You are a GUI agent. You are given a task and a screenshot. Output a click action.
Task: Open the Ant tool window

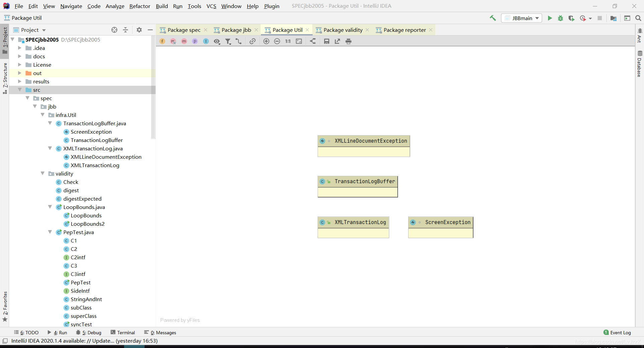639,35
